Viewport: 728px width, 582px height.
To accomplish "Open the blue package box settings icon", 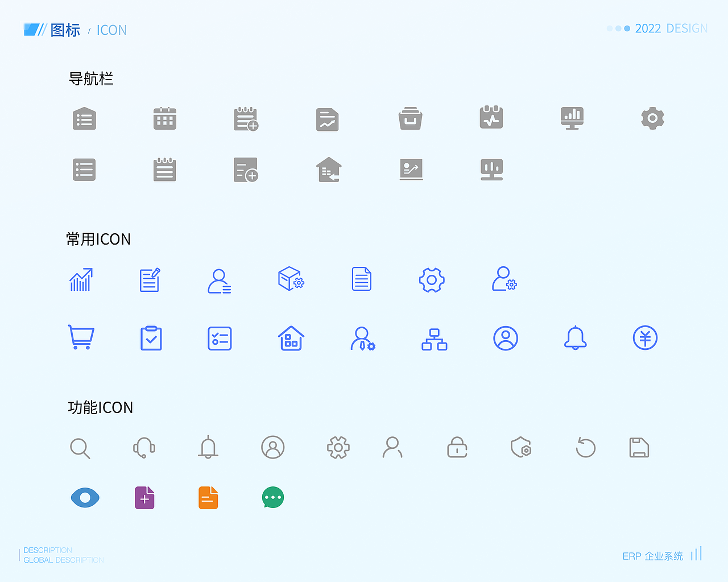I will [291, 279].
